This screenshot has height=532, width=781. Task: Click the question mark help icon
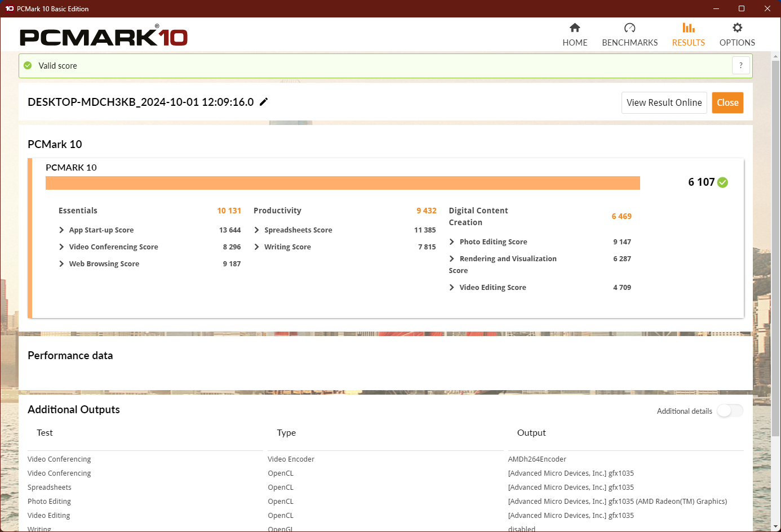point(740,65)
